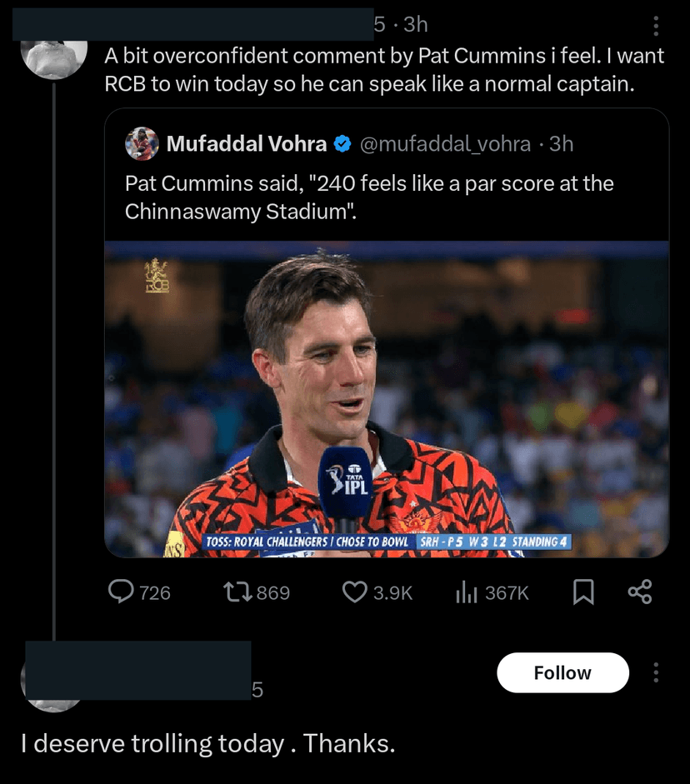Like the tweet with 3.9K likes
This screenshot has height=784, width=690.
[x=355, y=592]
